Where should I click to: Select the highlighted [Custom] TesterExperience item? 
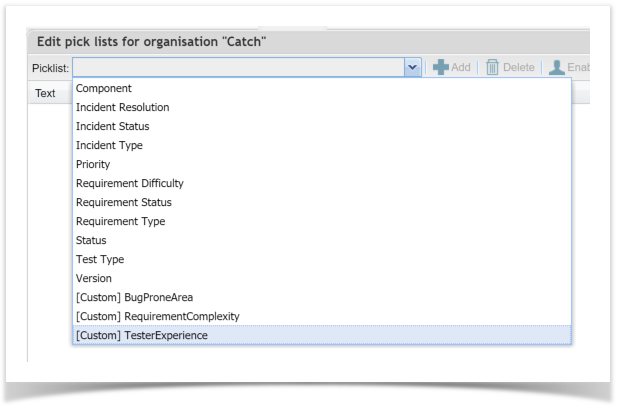pyautogui.click(x=142, y=335)
